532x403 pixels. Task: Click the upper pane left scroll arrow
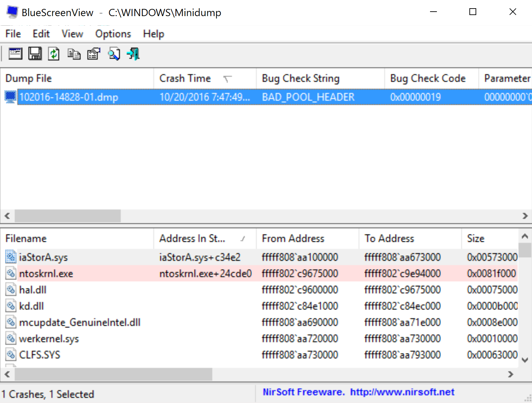7,216
